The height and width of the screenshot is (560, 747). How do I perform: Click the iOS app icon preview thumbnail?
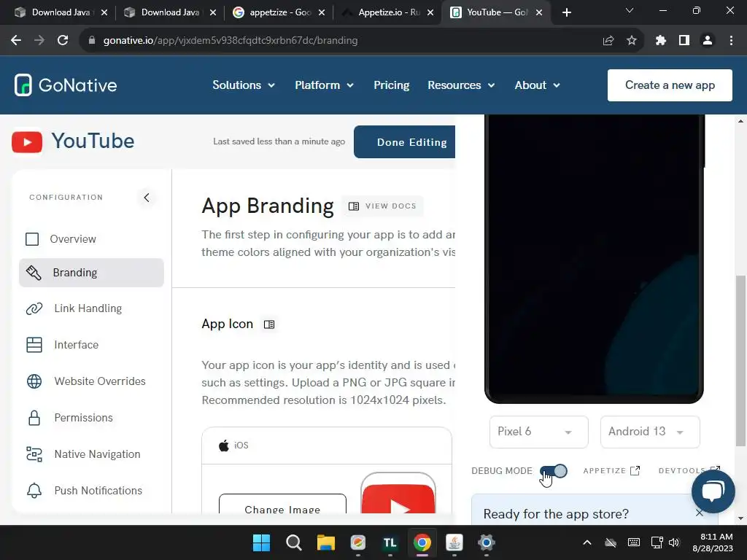click(x=398, y=494)
